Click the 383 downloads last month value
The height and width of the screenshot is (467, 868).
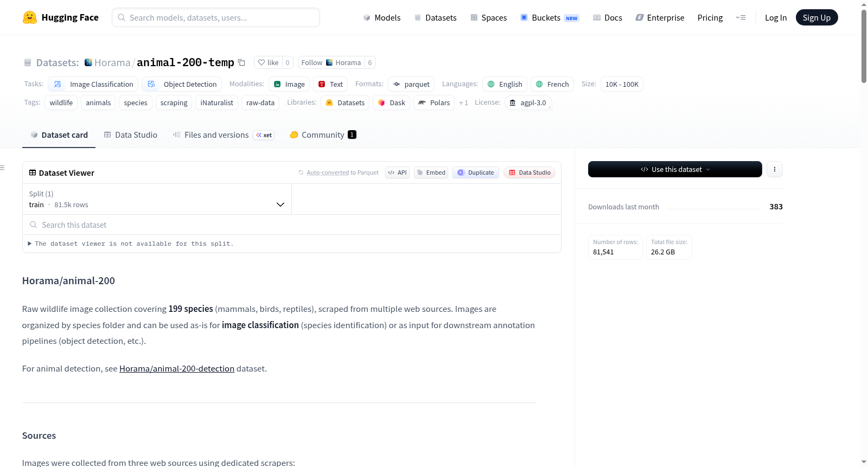coord(776,207)
